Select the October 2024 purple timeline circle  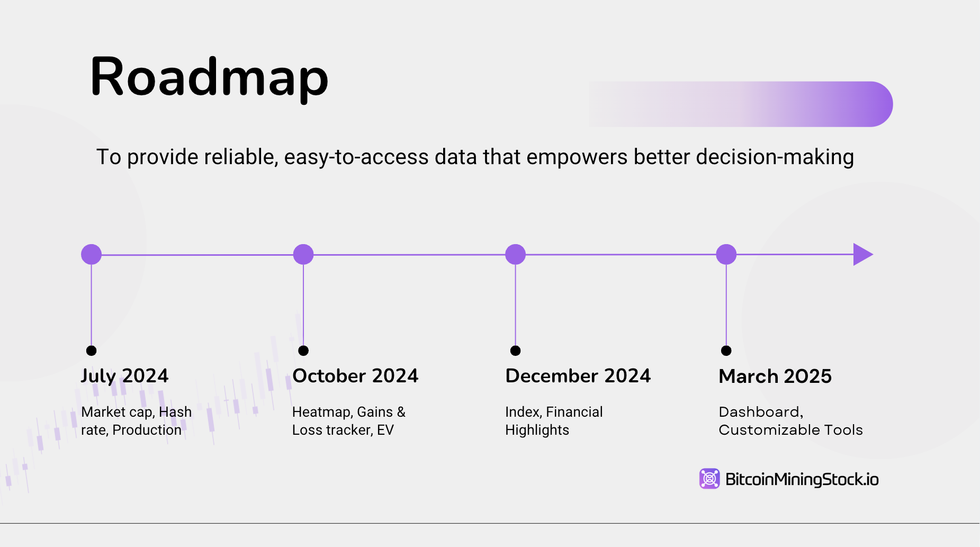coord(303,255)
